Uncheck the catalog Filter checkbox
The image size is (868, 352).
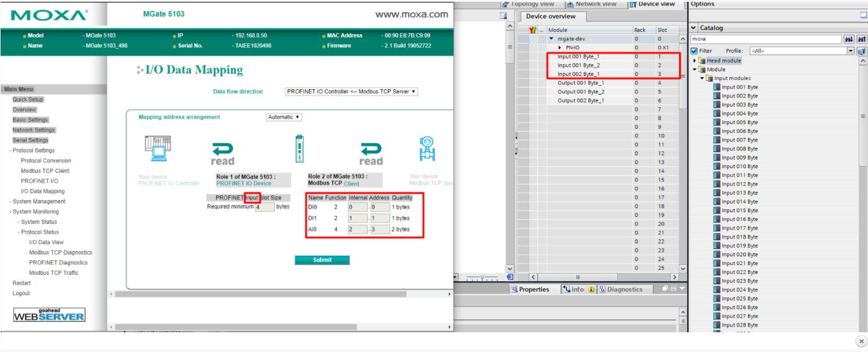(x=694, y=51)
